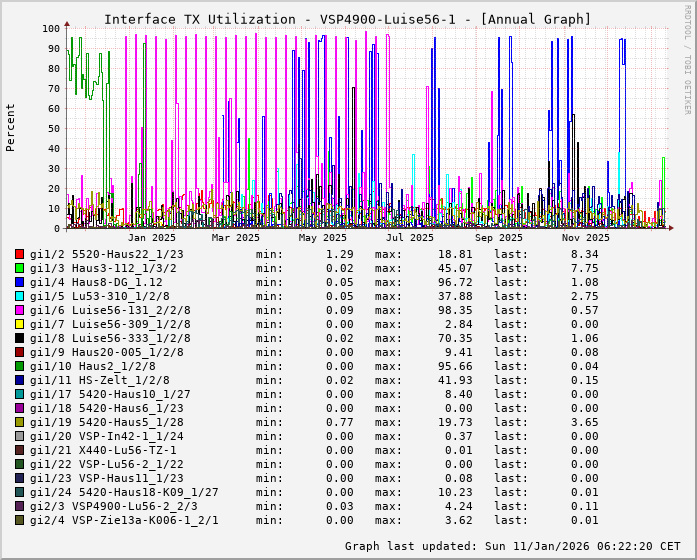The width and height of the screenshot is (697, 560).
Task: Click the cyan gi1/5 Lu53-310 legend swatch
Action: point(20,296)
